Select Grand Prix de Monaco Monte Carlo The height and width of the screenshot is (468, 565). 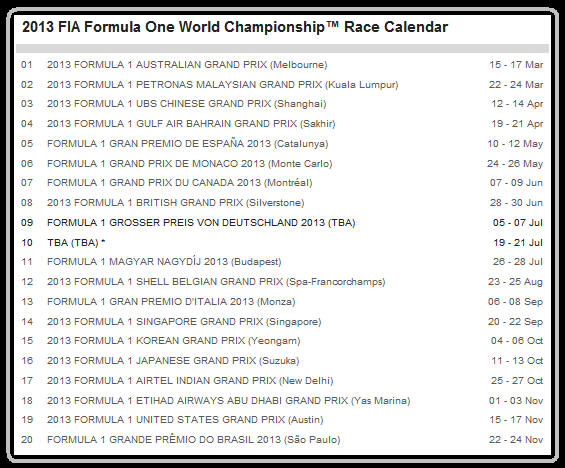tap(190, 164)
